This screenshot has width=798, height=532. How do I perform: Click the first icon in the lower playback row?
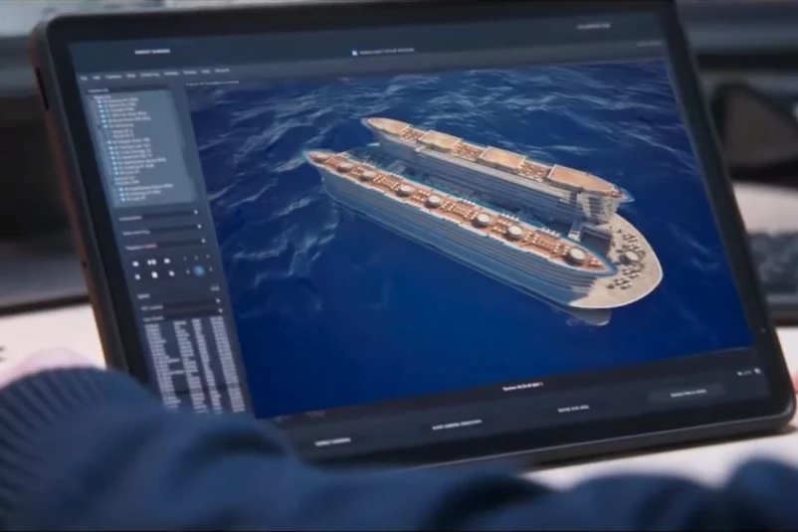pos(138,274)
